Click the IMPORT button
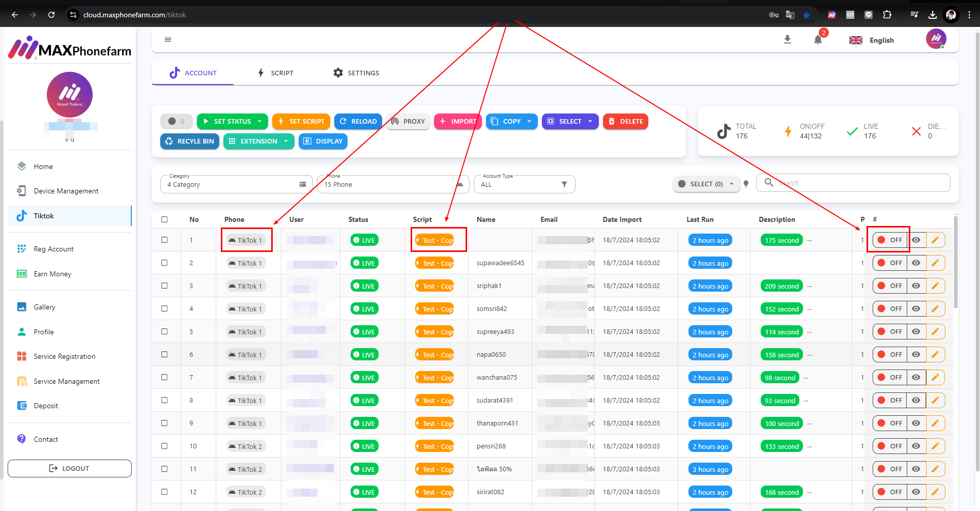Image resolution: width=980 pixels, height=511 pixels. click(x=458, y=121)
